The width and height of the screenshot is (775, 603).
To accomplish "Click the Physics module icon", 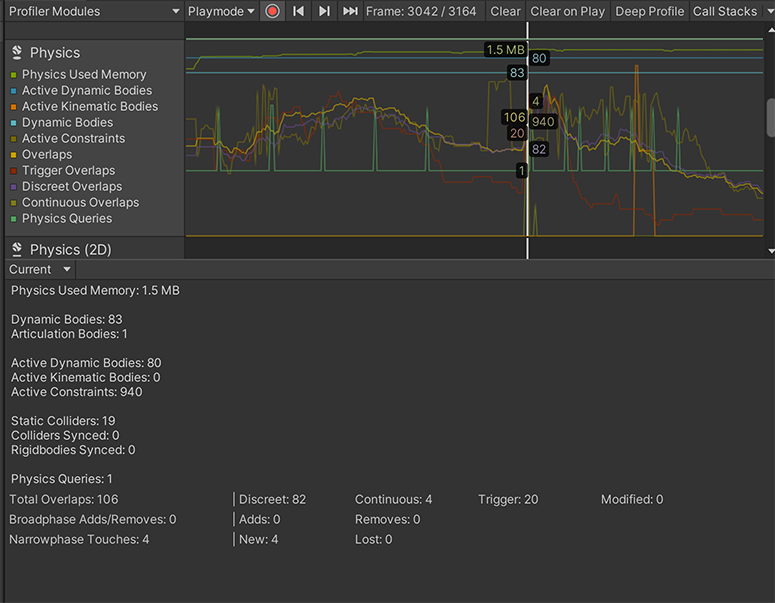I will click(x=17, y=52).
